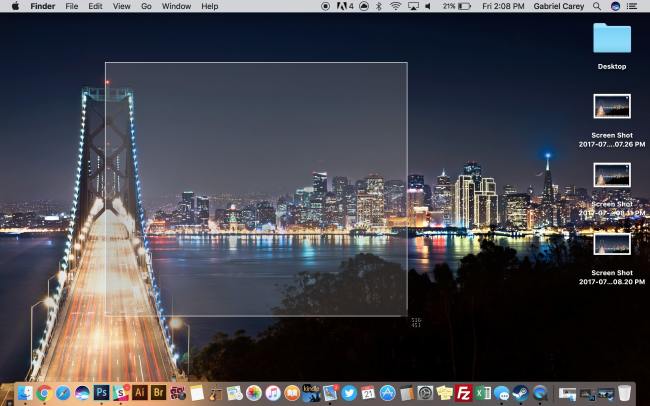Open the volume control in menu bar
The width and height of the screenshot is (650, 406).
coord(429,6)
